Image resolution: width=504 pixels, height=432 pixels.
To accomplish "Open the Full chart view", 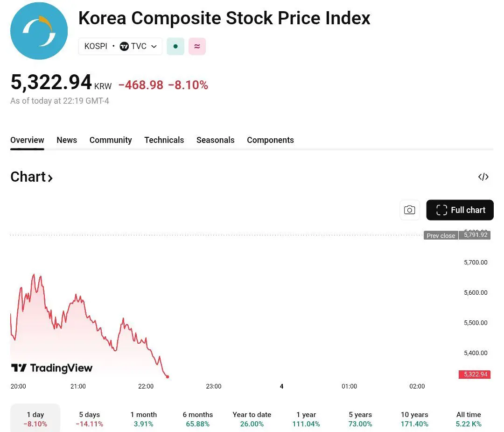I will pos(460,210).
